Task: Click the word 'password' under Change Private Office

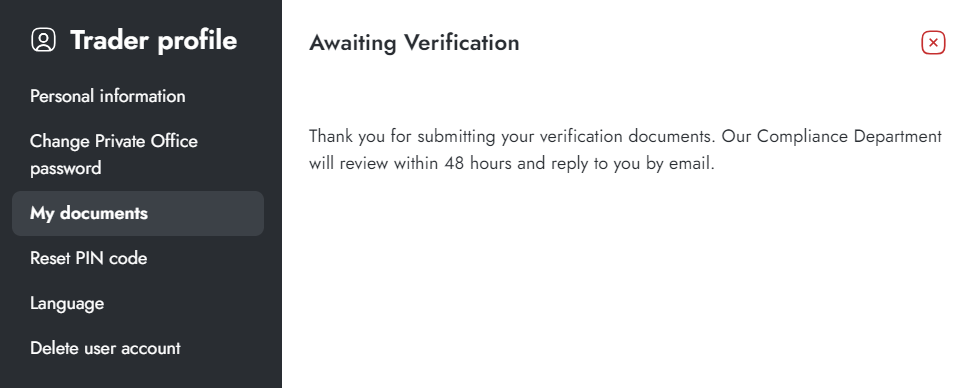Action: 66,169
